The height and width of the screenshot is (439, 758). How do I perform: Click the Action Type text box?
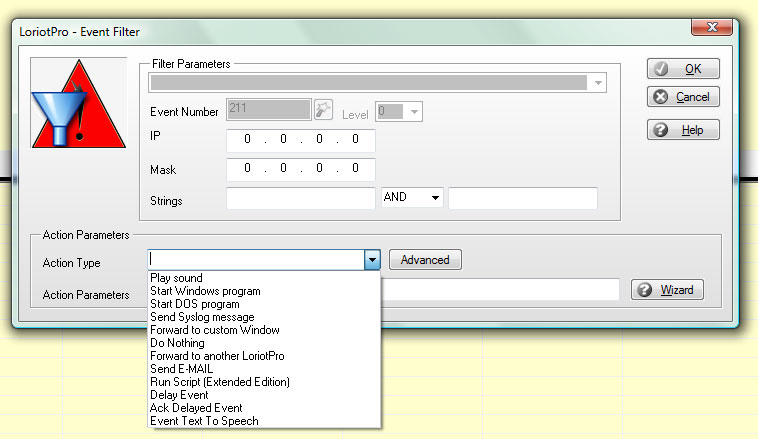tap(256, 260)
